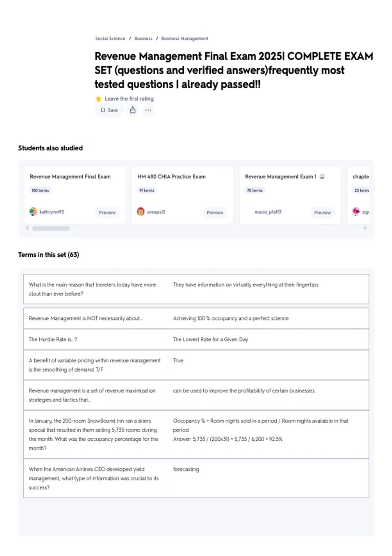The height and width of the screenshot is (556, 392).
Task: Open areaps12 profile avatar
Action: pyautogui.click(x=140, y=212)
